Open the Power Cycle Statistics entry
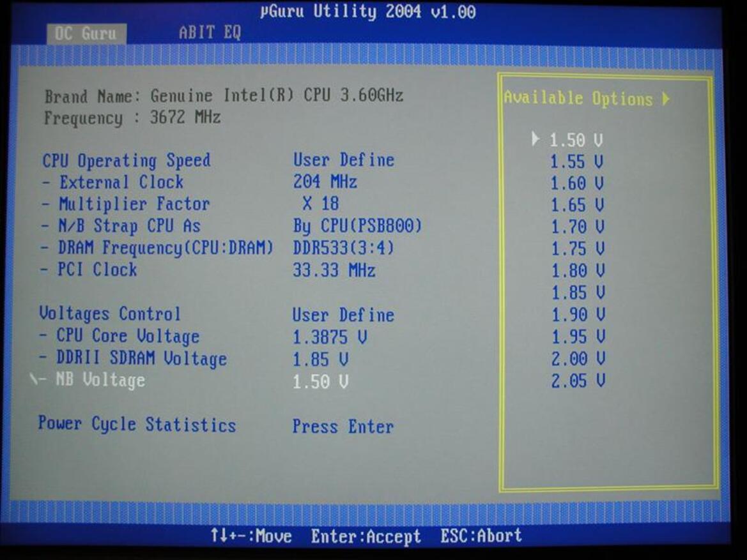 137,424
